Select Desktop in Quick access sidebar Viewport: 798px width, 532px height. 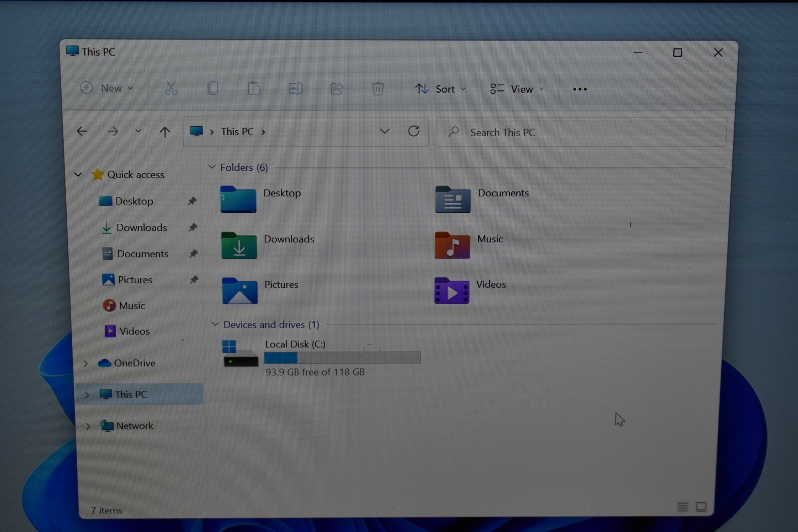click(x=134, y=201)
